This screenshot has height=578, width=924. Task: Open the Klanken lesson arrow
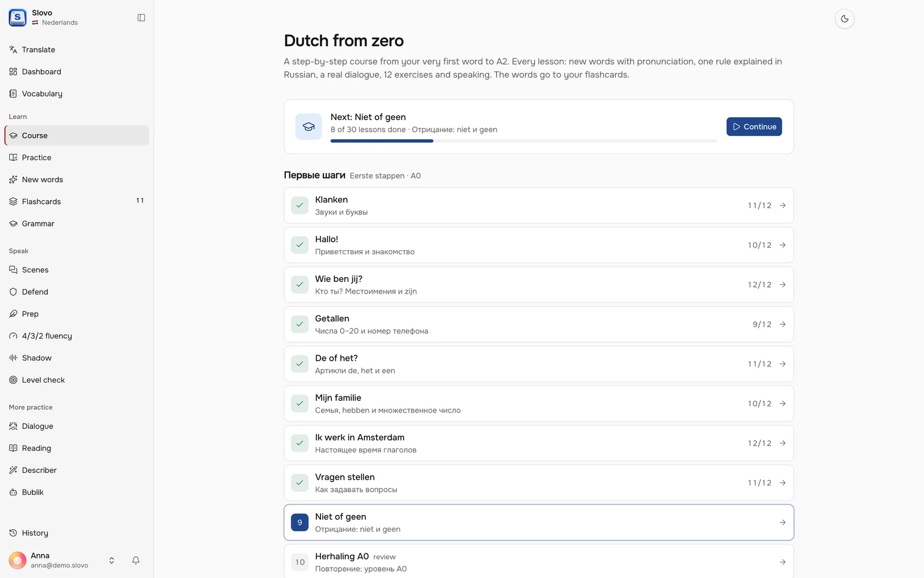pos(783,205)
